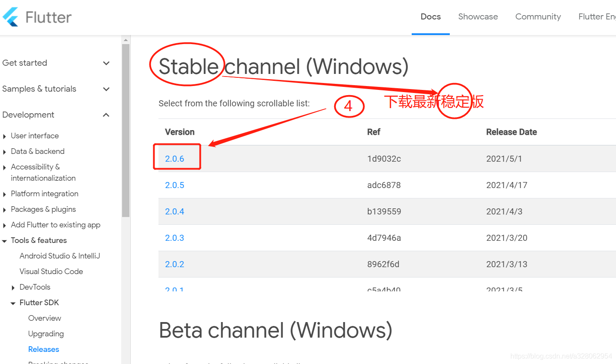Click the Stable channel (Windows) heading
This screenshot has height=364, width=616.
tap(284, 67)
